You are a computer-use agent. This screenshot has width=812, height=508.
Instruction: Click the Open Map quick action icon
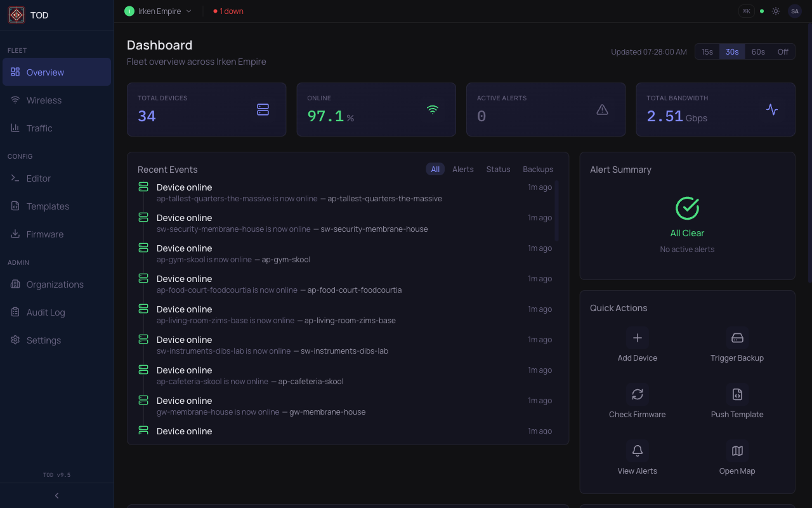[737, 450]
